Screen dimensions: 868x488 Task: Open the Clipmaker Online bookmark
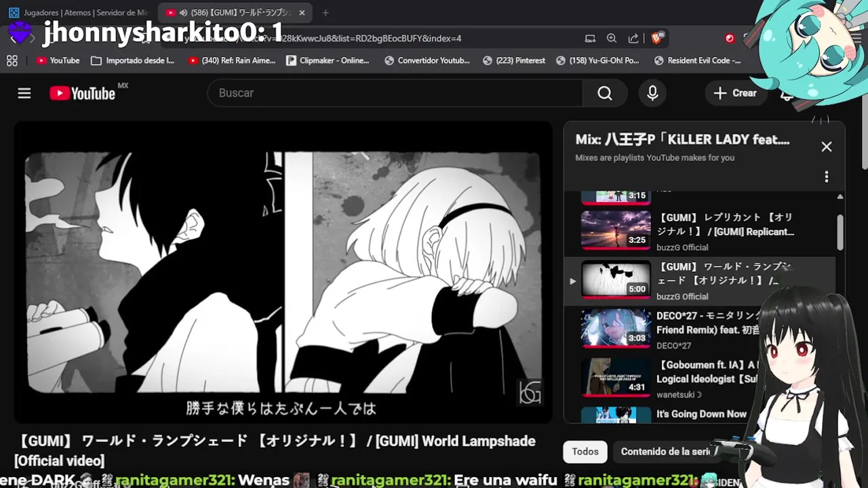tap(328, 61)
